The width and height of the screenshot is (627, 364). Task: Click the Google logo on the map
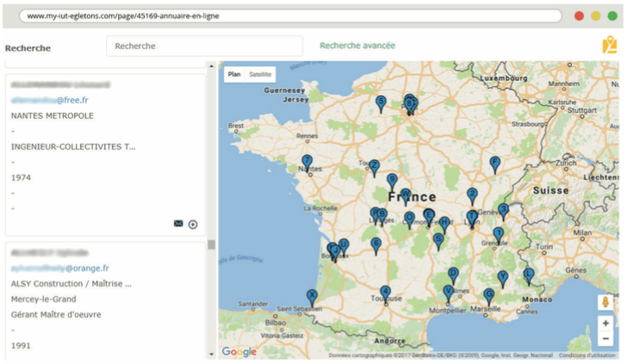pos(239,352)
